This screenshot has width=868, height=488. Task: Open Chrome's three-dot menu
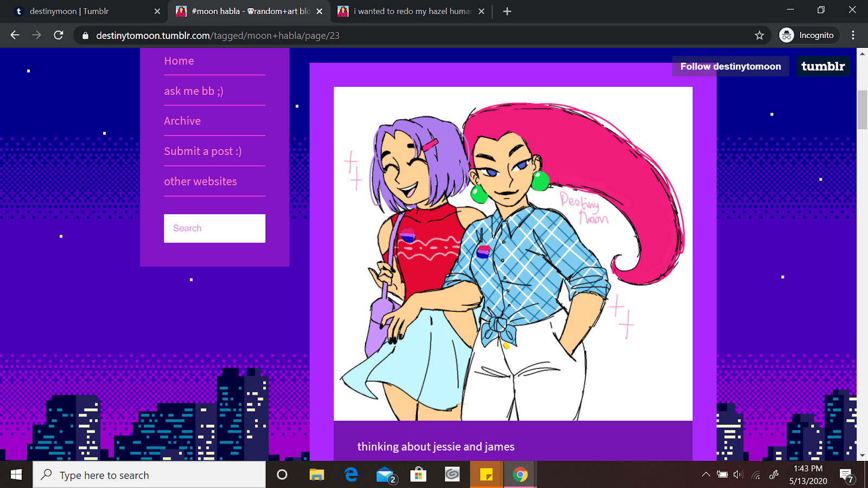(x=853, y=35)
